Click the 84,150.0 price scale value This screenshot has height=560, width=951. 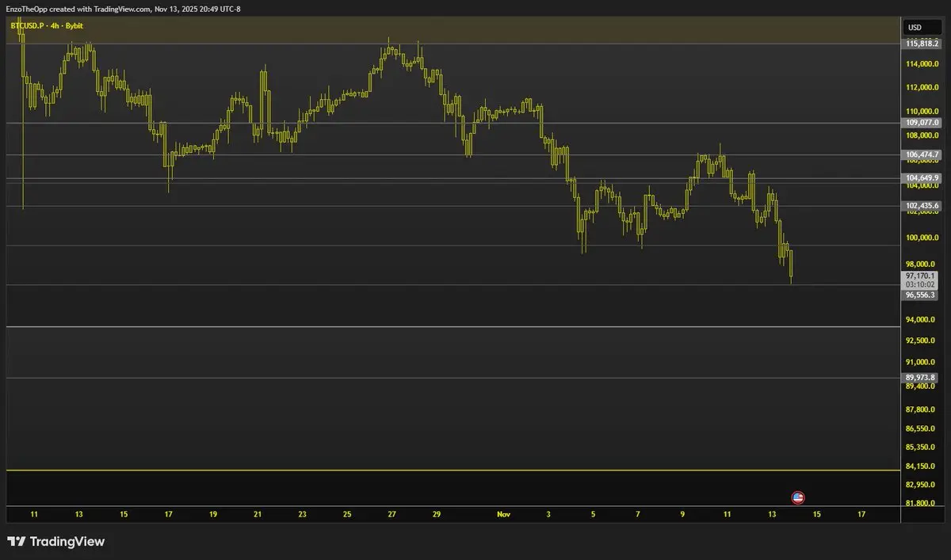pos(921,467)
